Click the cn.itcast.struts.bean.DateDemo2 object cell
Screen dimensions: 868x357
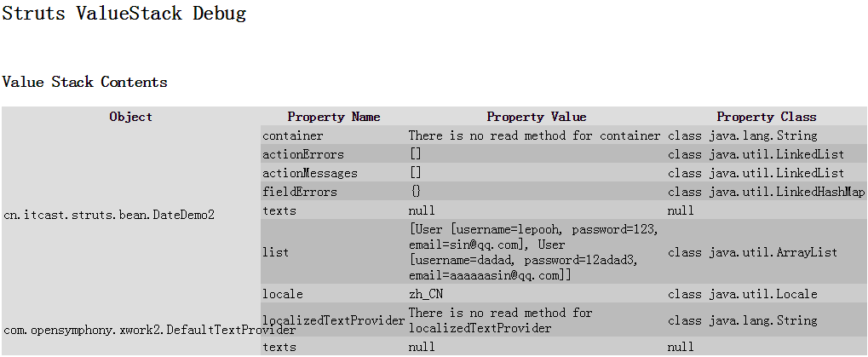tap(109, 215)
